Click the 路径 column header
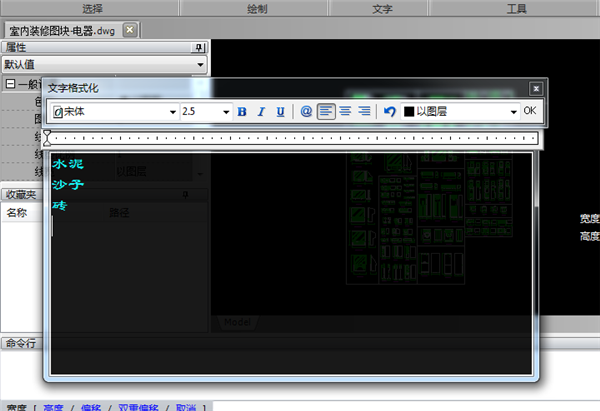 [119, 213]
